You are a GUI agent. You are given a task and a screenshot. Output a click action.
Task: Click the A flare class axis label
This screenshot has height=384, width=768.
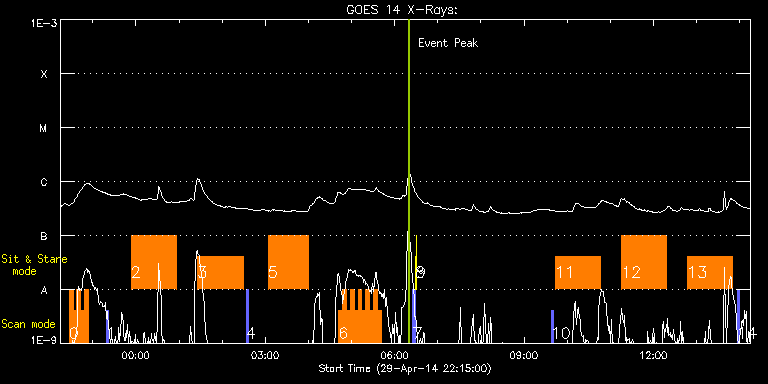(44, 291)
